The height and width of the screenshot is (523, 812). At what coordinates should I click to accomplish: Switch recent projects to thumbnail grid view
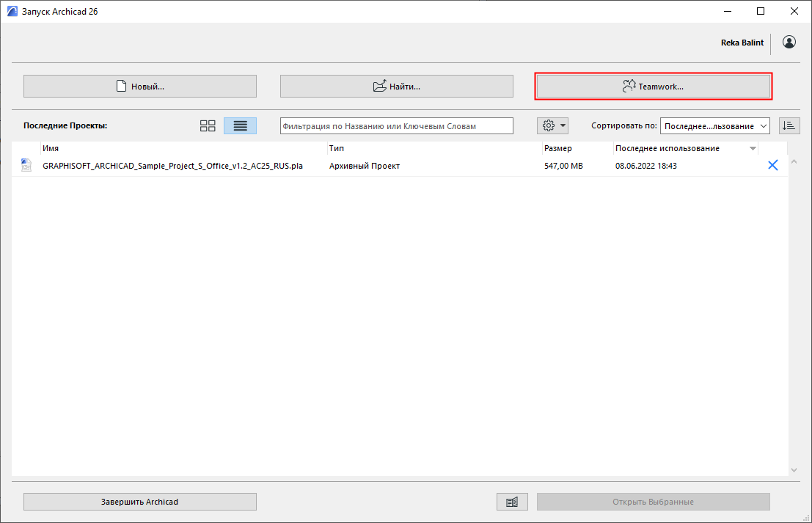pos(208,126)
